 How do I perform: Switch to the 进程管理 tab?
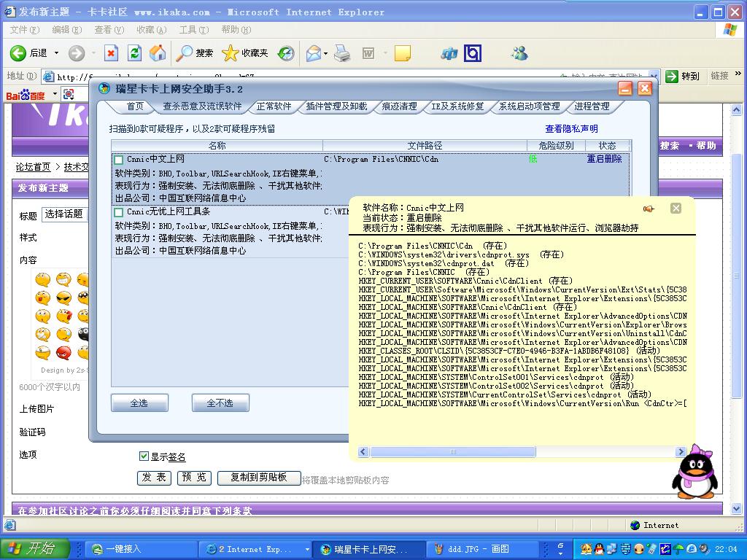tap(592, 106)
